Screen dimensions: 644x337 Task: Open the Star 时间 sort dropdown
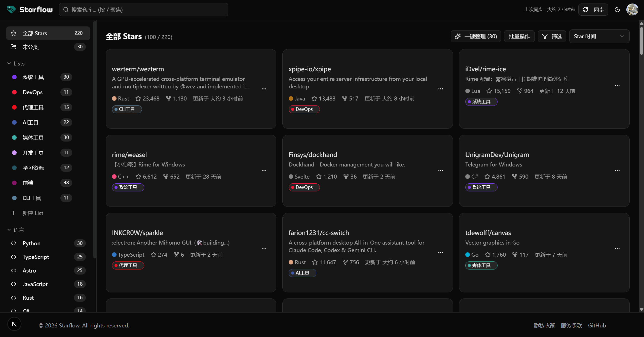point(599,36)
